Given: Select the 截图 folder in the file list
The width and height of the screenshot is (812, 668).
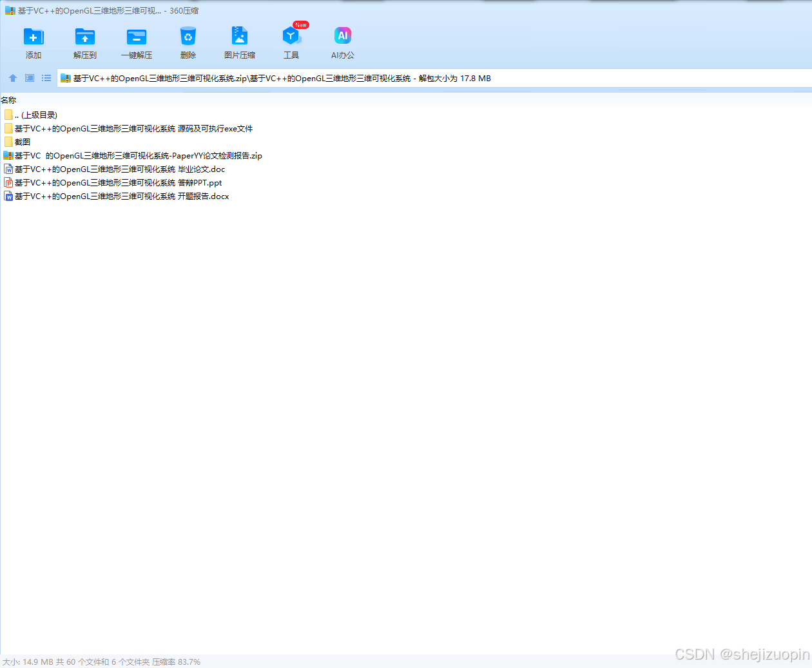Looking at the screenshot, I should coord(23,142).
